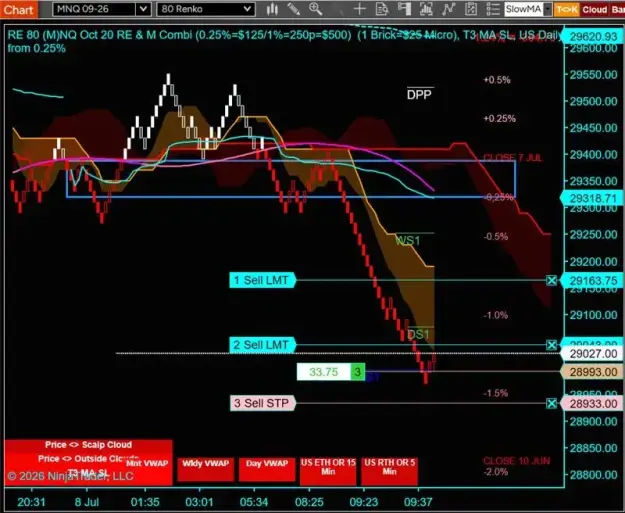Open the MNQ 09-26 instrument dropdown
625x513 pixels.
(143, 9)
